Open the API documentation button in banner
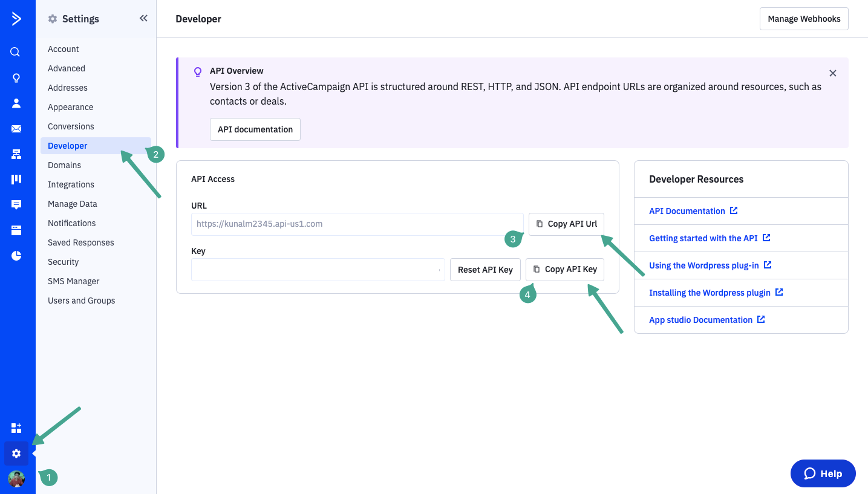 click(x=255, y=129)
